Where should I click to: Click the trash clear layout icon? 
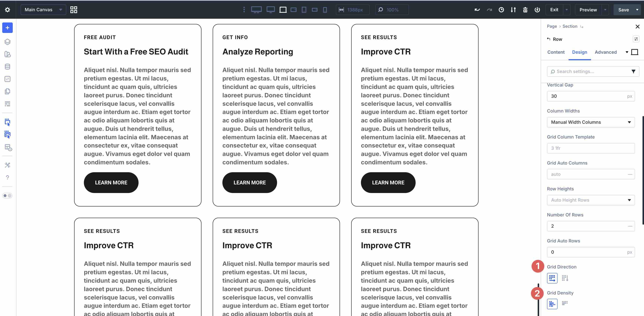coord(525,10)
